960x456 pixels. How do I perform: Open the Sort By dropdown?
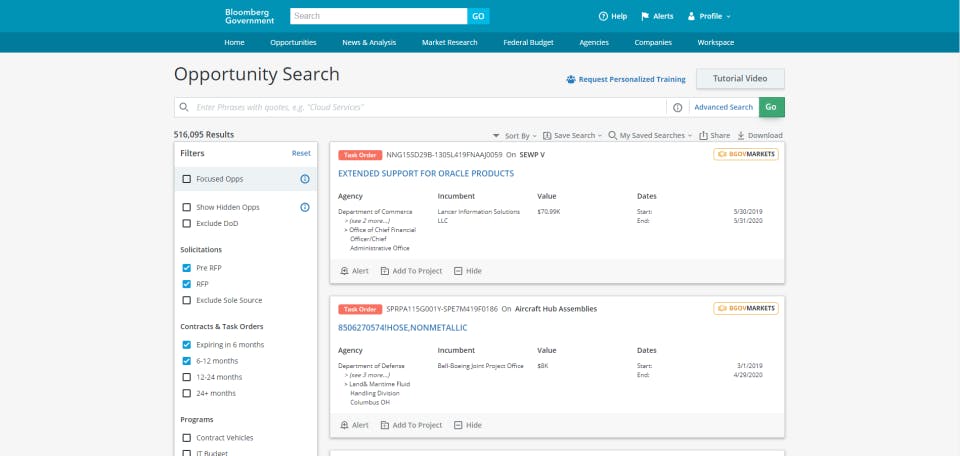(x=514, y=136)
